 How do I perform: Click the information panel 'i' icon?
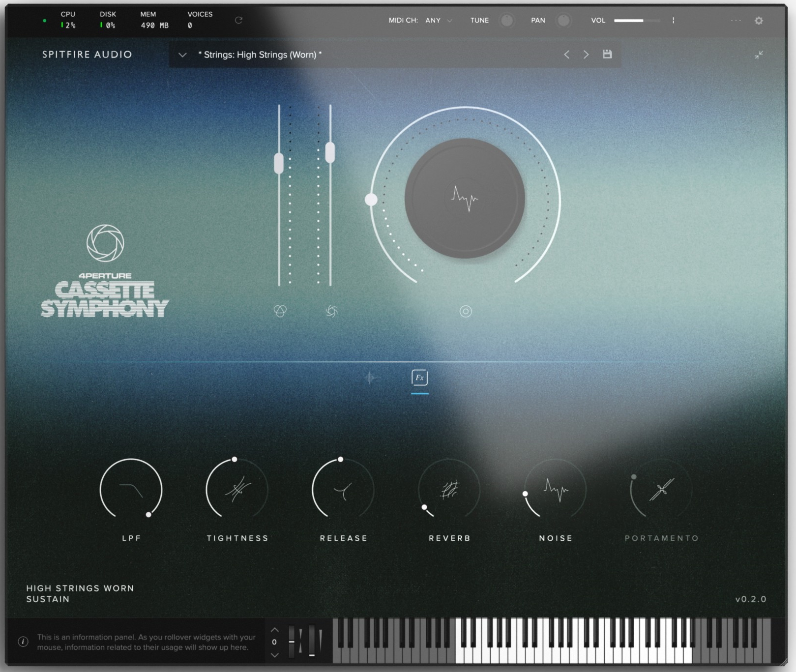click(x=23, y=642)
